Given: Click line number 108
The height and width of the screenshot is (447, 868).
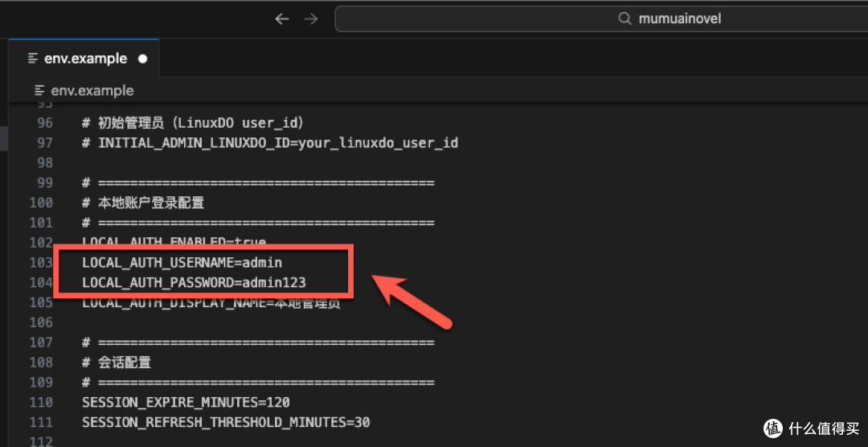Looking at the screenshot, I should (x=42, y=363).
